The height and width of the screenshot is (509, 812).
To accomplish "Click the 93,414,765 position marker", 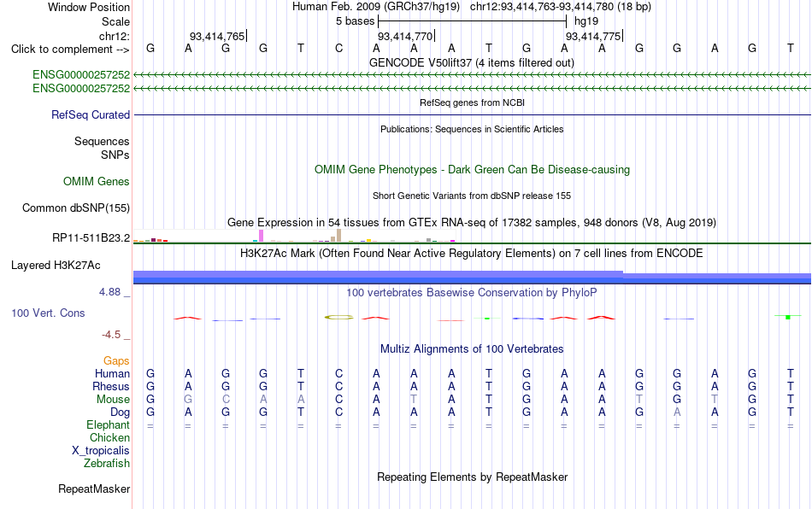I will click(218, 36).
